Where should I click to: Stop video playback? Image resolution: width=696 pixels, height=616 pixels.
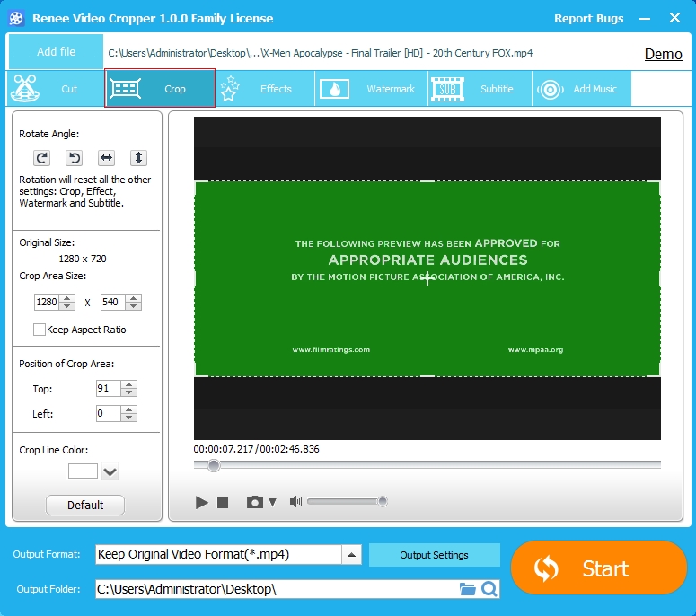point(224,502)
